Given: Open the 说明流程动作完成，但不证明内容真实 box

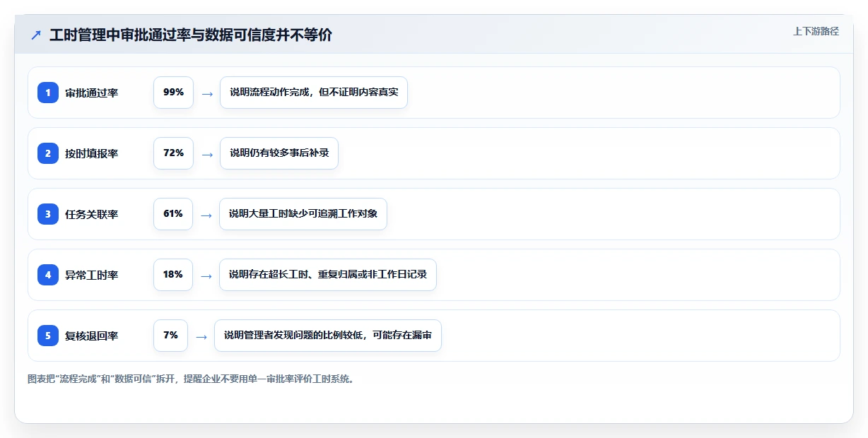Looking at the screenshot, I should (x=314, y=93).
